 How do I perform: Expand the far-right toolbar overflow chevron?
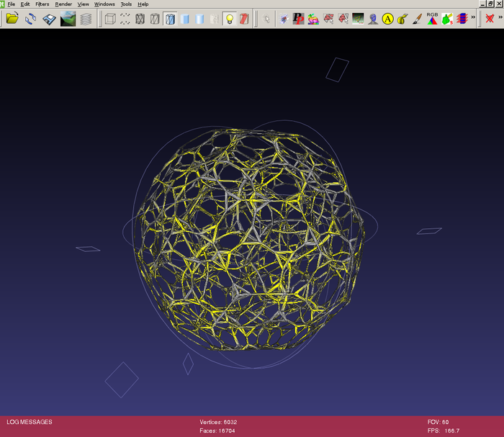point(500,19)
